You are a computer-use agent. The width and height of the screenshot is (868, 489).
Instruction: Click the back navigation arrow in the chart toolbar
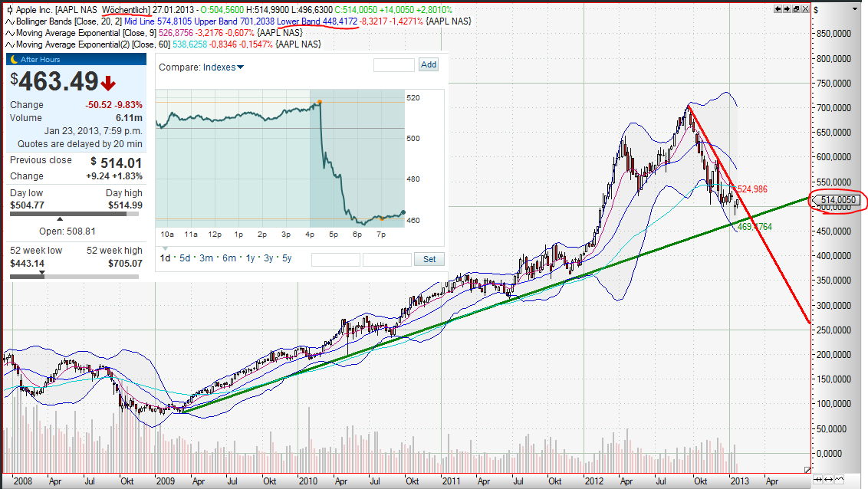click(778, 8)
